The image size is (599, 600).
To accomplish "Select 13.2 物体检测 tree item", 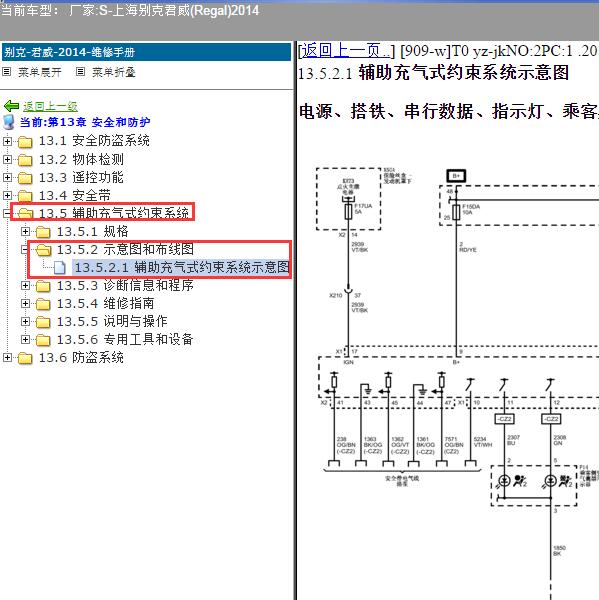I will [x=81, y=159].
